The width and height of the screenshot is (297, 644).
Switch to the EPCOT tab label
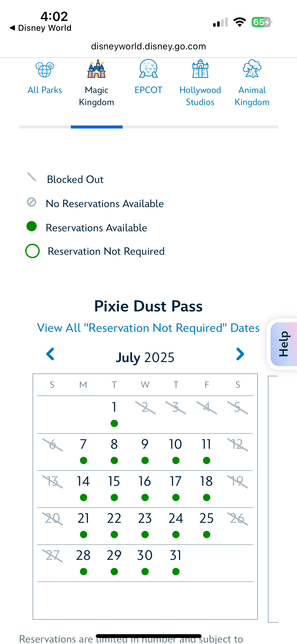tap(148, 90)
